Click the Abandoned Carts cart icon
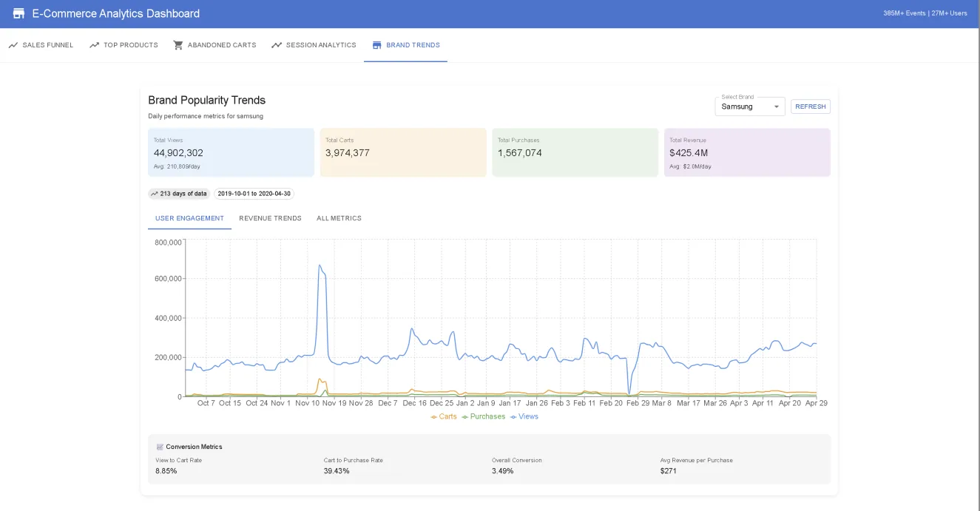This screenshot has height=511, width=980. [178, 45]
